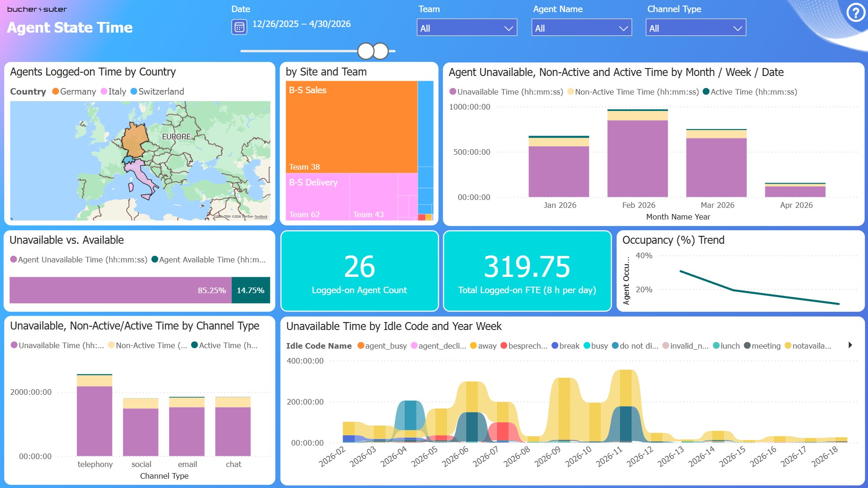Image resolution: width=868 pixels, height=488 pixels.
Task: Select the Mar 2026 unavailable time bar
Action: click(716, 168)
